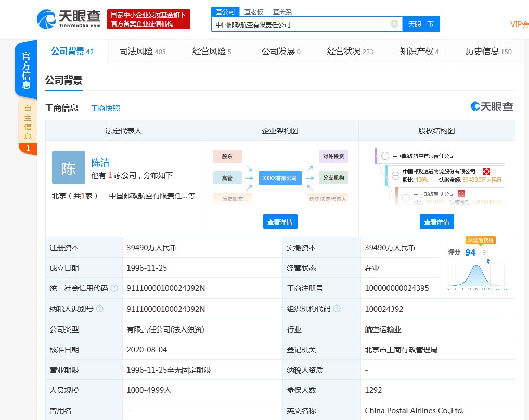Click the 高管 box in the structure diagram
The width and height of the screenshot is (529, 420).
point(227,178)
